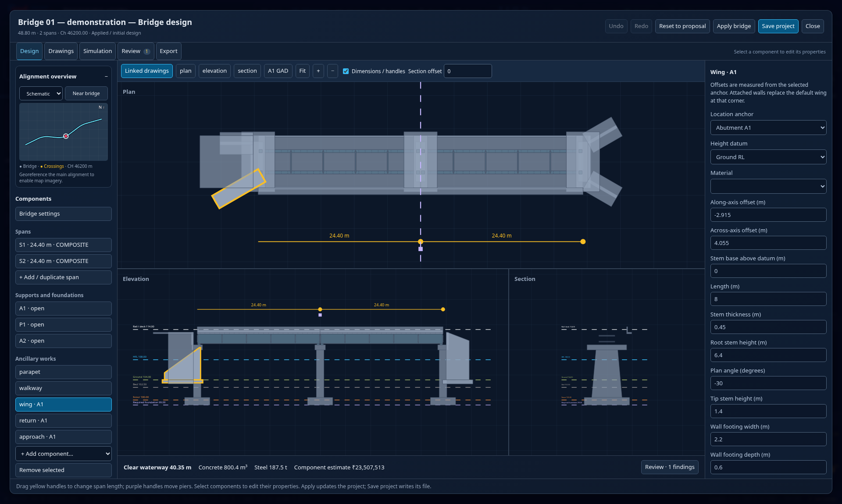This screenshot has width=842, height=504.
Task: Click Remove selected button
Action: point(64,470)
